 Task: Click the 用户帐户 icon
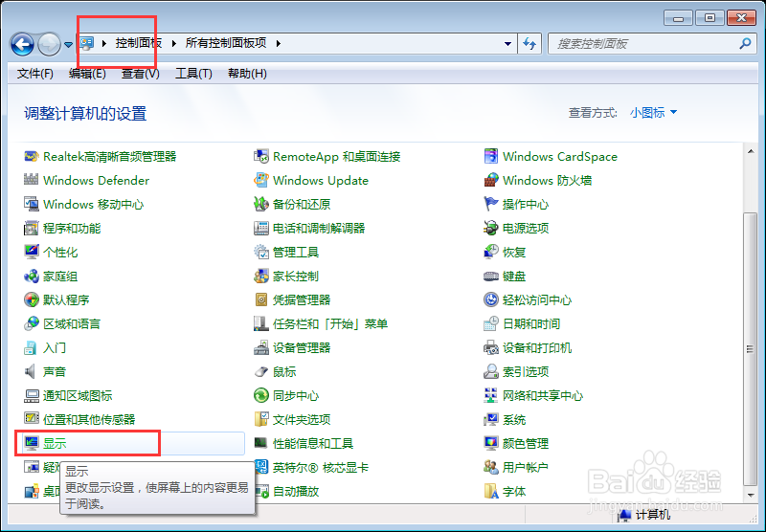[491, 468]
